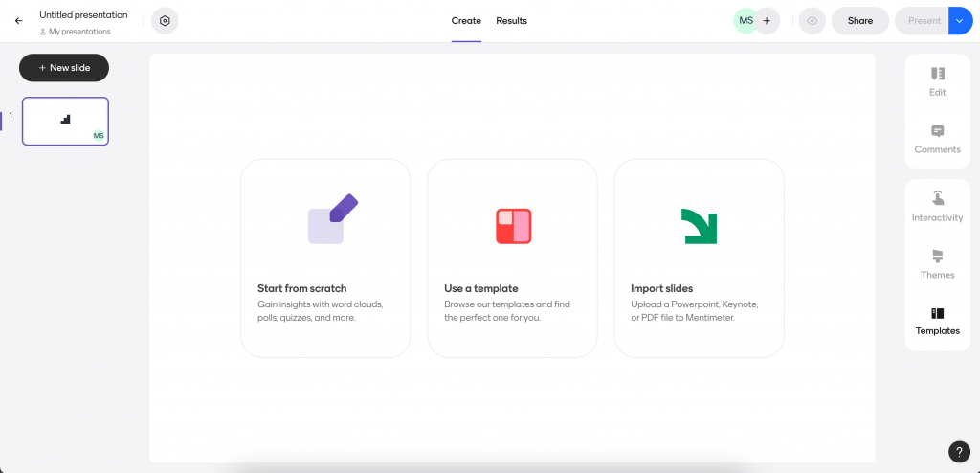Choose the Use a template card
This screenshot has height=473, width=980.
point(512,258)
